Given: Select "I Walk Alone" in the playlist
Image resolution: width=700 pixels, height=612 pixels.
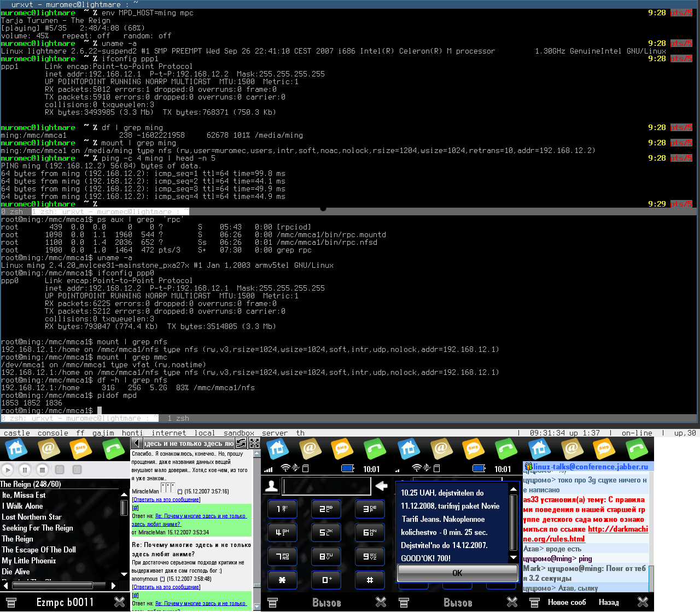Looking at the screenshot, I should pos(22,506).
